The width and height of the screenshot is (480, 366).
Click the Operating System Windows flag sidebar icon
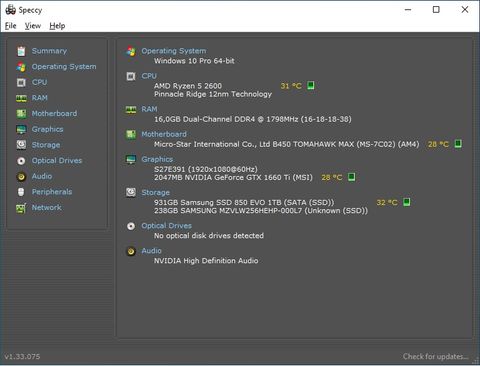coord(21,67)
